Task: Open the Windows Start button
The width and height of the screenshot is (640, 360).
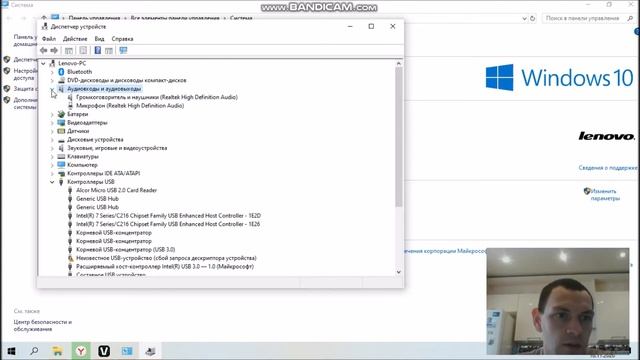Action: [11, 351]
